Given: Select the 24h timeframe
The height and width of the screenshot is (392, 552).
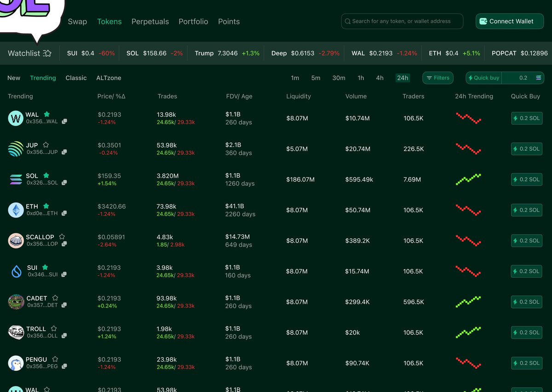Looking at the screenshot, I should click(402, 78).
